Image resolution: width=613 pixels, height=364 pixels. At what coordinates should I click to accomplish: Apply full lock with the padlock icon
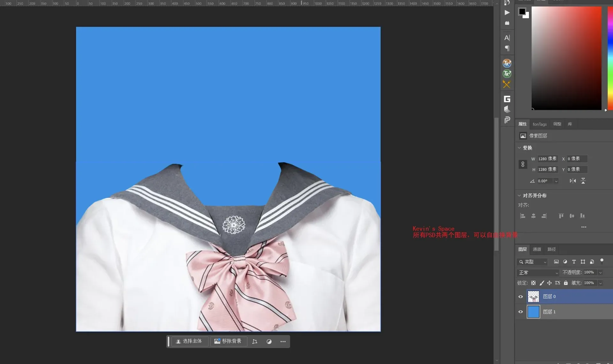point(565,283)
